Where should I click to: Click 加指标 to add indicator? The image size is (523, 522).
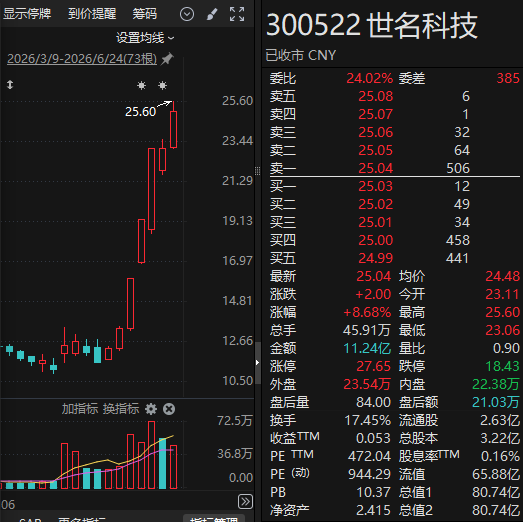click(80, 409)
